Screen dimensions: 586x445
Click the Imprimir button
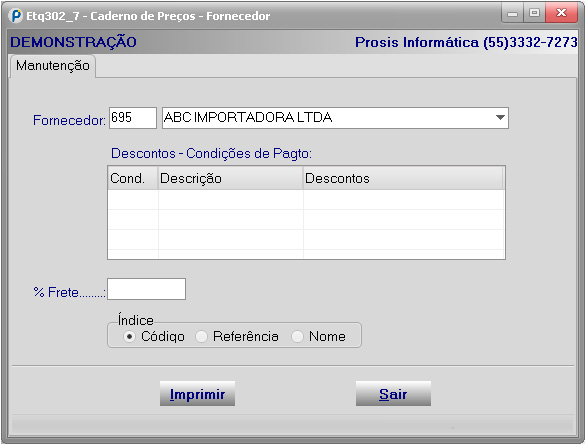pos(197,394)
